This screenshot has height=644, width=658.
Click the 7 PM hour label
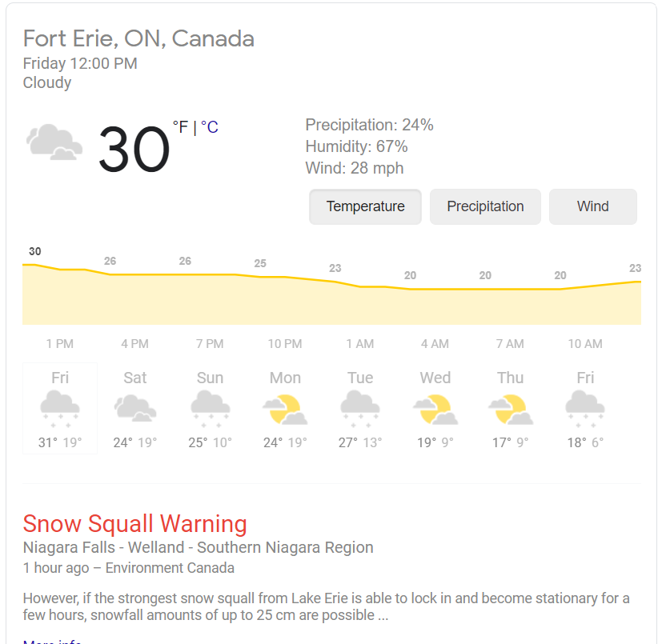tap(210, 344)
